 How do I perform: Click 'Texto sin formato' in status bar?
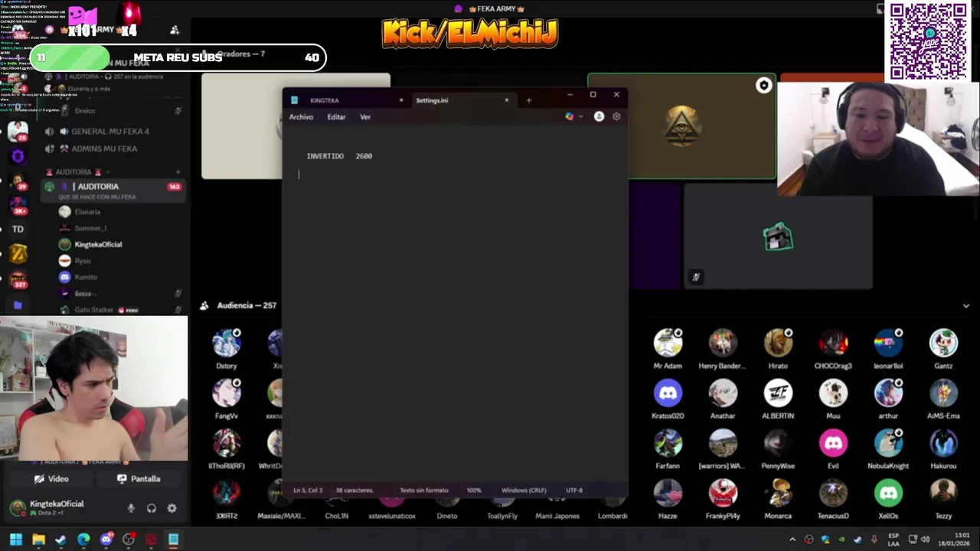click(424, 491)
